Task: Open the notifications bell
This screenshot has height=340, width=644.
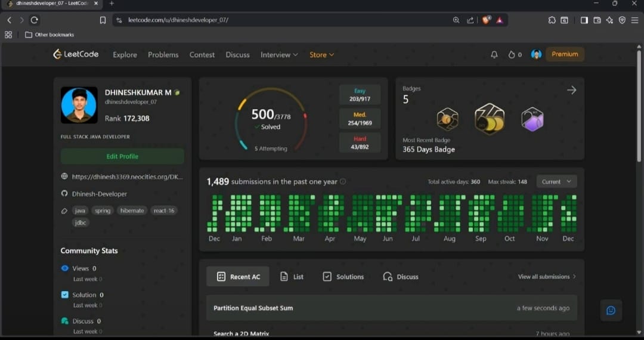Action: (494, 55)
